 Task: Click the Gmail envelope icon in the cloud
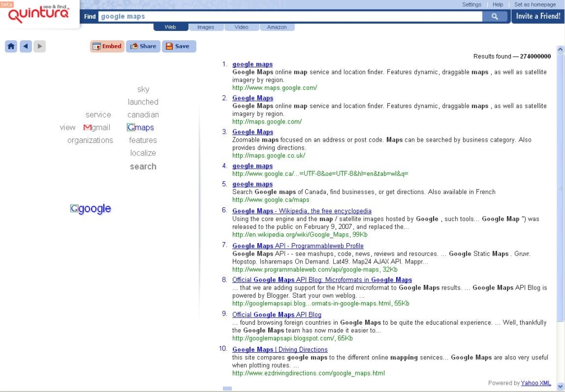coord(87,127)
